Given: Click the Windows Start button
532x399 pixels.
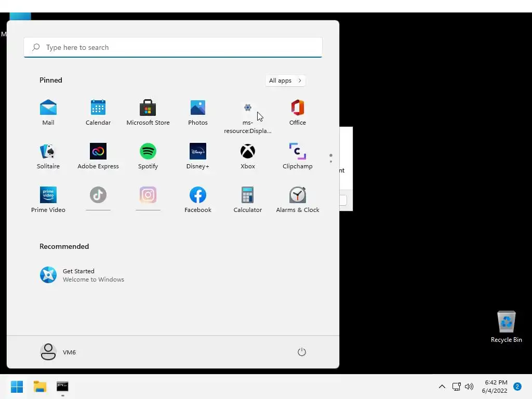Looking at the screenshot, I should coord(17,387).
